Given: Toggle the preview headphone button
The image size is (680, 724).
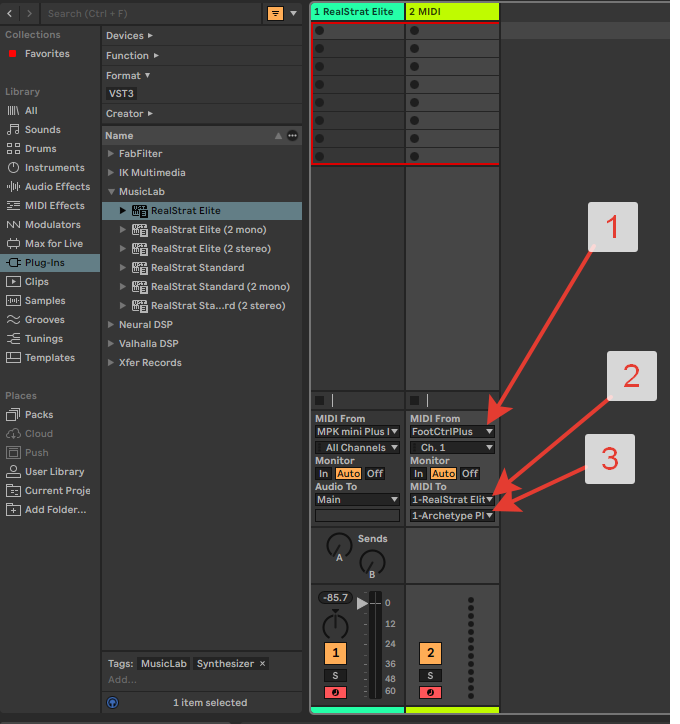Looking at the screenshot, I should [x=113, y=702].
